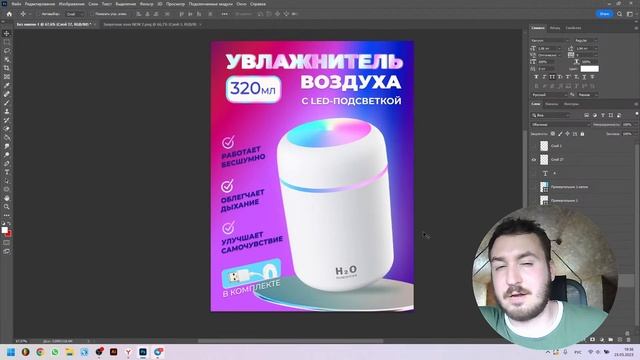Click the red background color swatch
640x360 pixels.
9,234
